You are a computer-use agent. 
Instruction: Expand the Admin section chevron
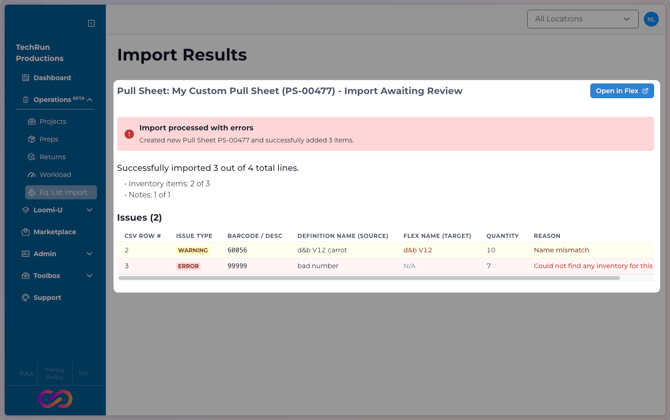(90, 254)
